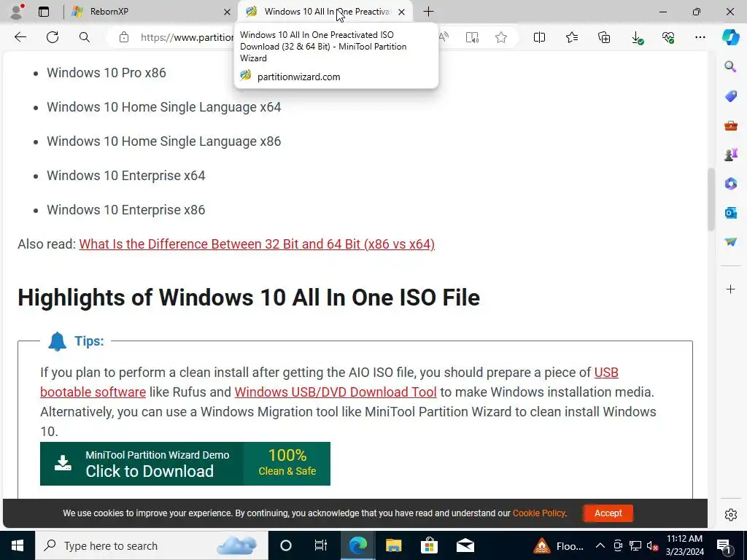Image resolution: width=747 pixels, height=560 pixels.
Task: Open Browser essentials heart icon
Action: click(668, 37)
